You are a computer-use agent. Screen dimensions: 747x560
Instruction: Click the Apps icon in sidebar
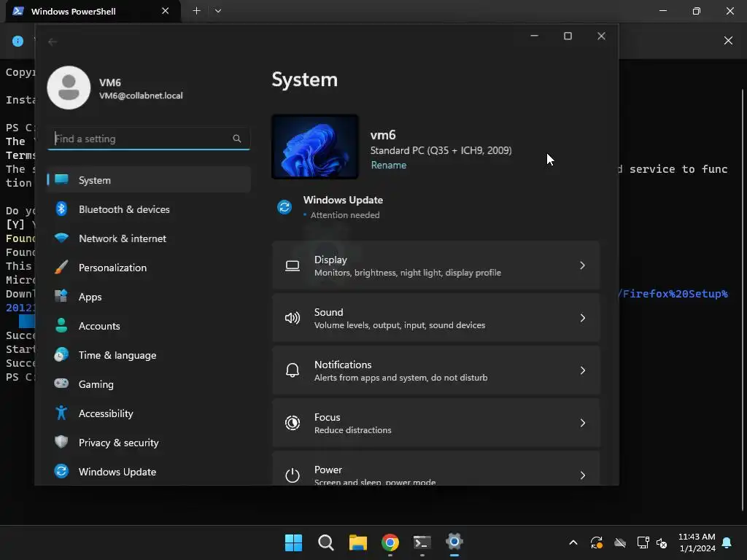pyautogui.click(x=61, y=296)
